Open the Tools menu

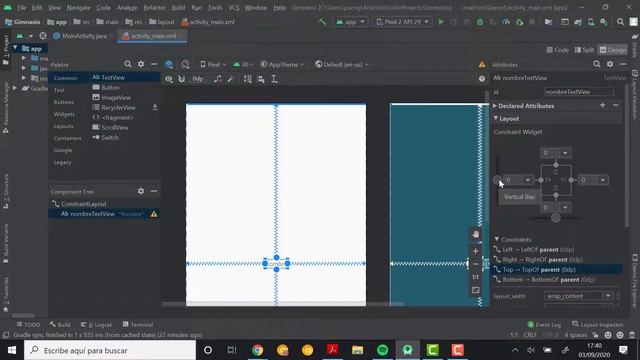215,8
